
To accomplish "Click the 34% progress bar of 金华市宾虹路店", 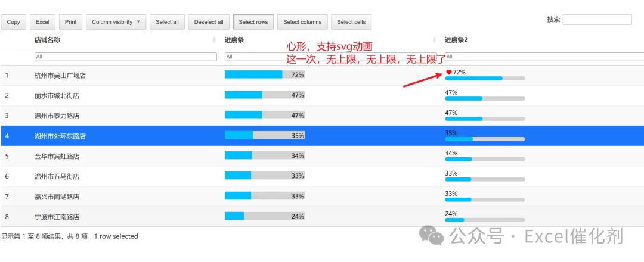I will click(x=265, y=155).
